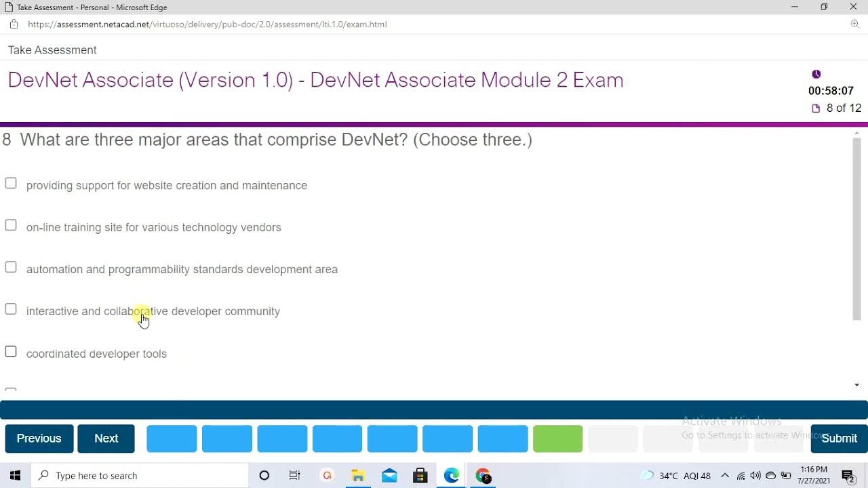Screen dimensions: 868x488
Task: Open the network Wi-Fi tray icon
Action: 741,476
